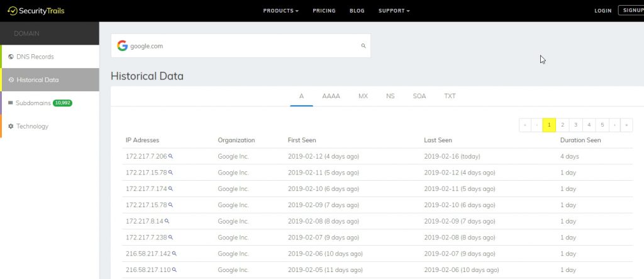Switch to the AAAA records tab

331,96
